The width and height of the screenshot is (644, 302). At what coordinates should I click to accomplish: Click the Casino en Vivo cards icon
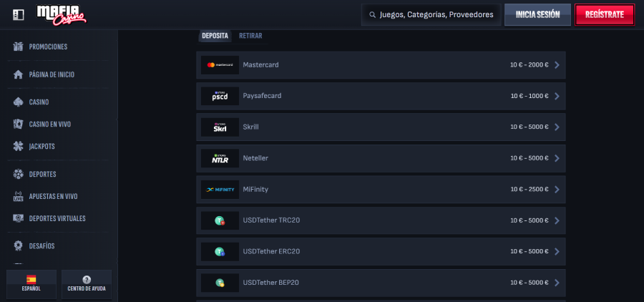(x=18, y=124)
